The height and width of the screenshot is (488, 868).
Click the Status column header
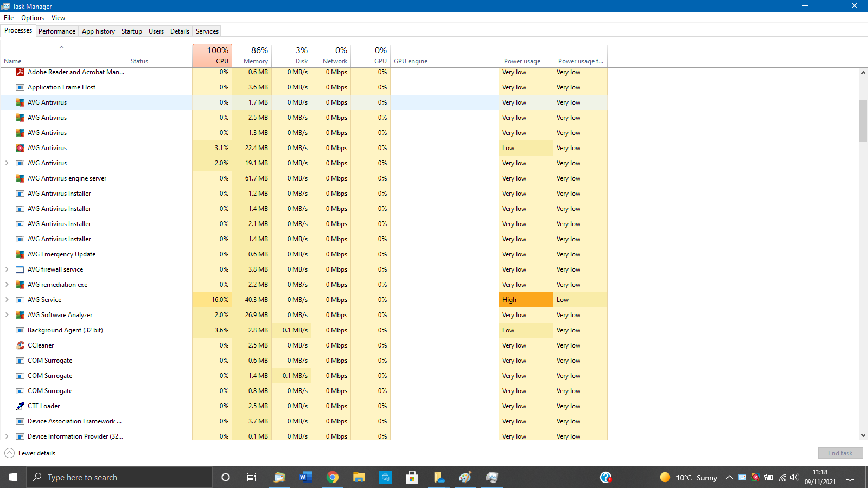tap(160, 56)
